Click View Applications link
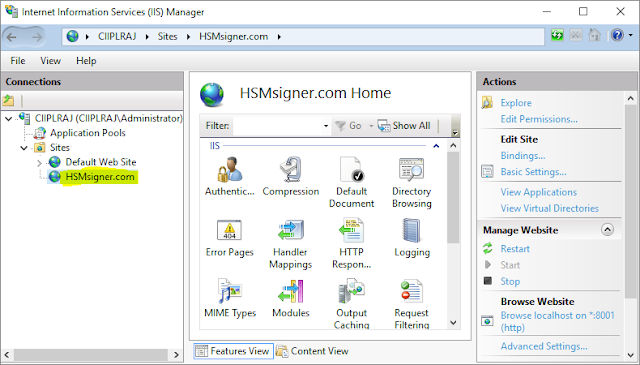Viewport: 640px width, 365px height. 538,192
